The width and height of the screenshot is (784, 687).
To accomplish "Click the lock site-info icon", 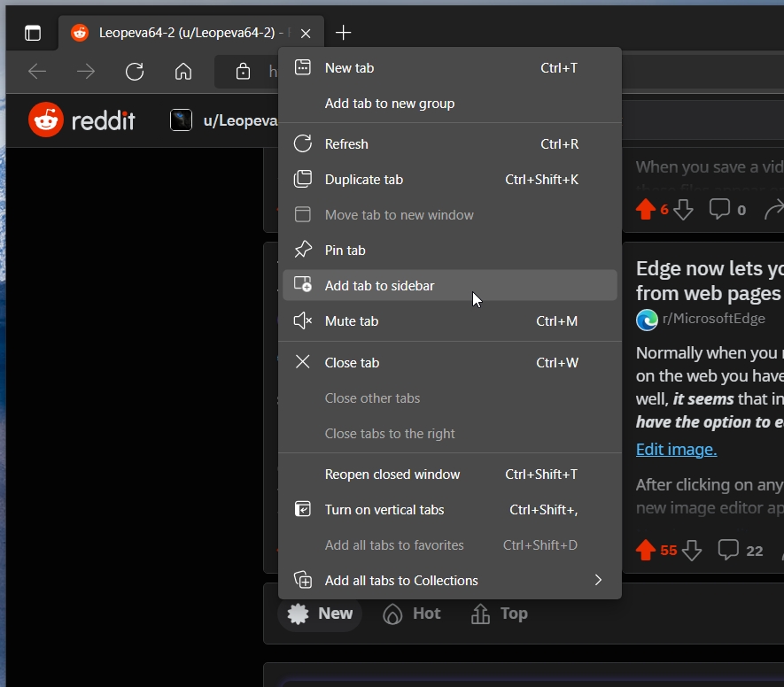I will pyautogui.click(x=243, y=72).
